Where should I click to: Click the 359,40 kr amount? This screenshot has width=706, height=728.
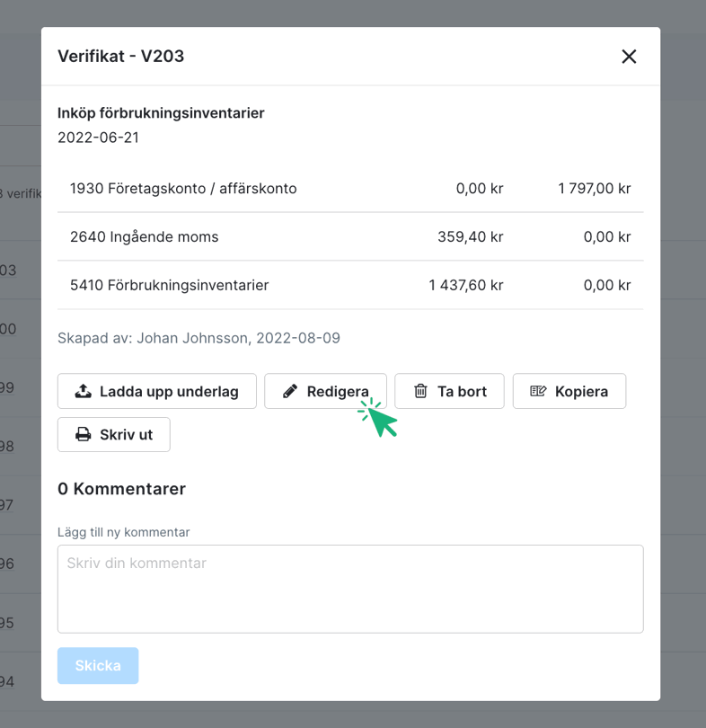(468, 237)
